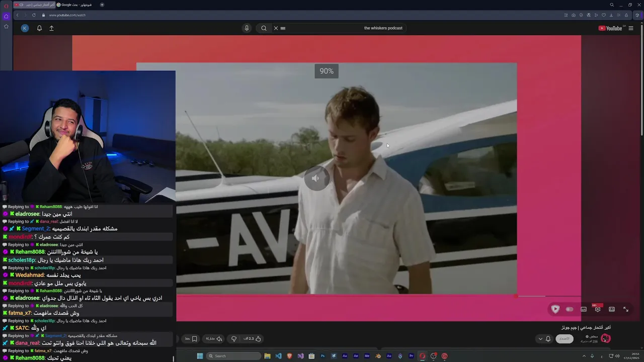Launch Visual Studio Code from taskbar
The image size is (644, 362).
point(278,356)
